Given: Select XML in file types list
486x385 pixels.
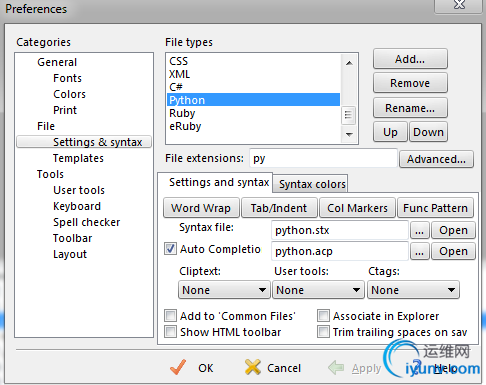Looking at the screenshot, I should point(253,74).
